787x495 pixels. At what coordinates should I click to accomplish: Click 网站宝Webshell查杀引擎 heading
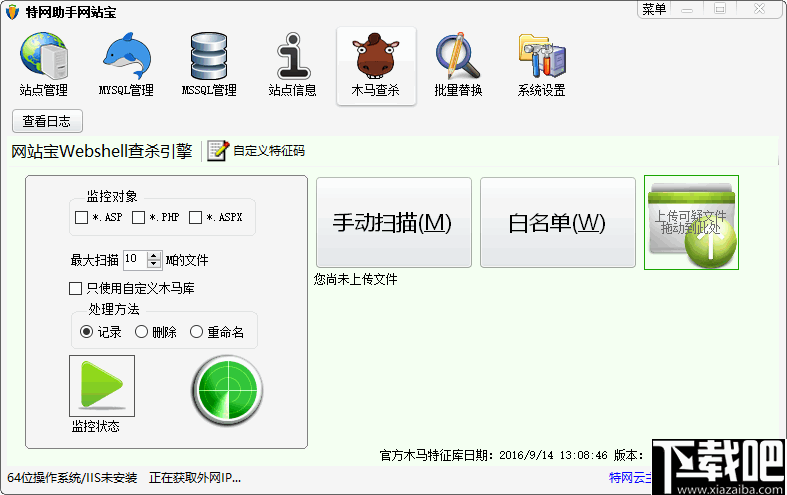pyautogui.click(x=102, y=151)
